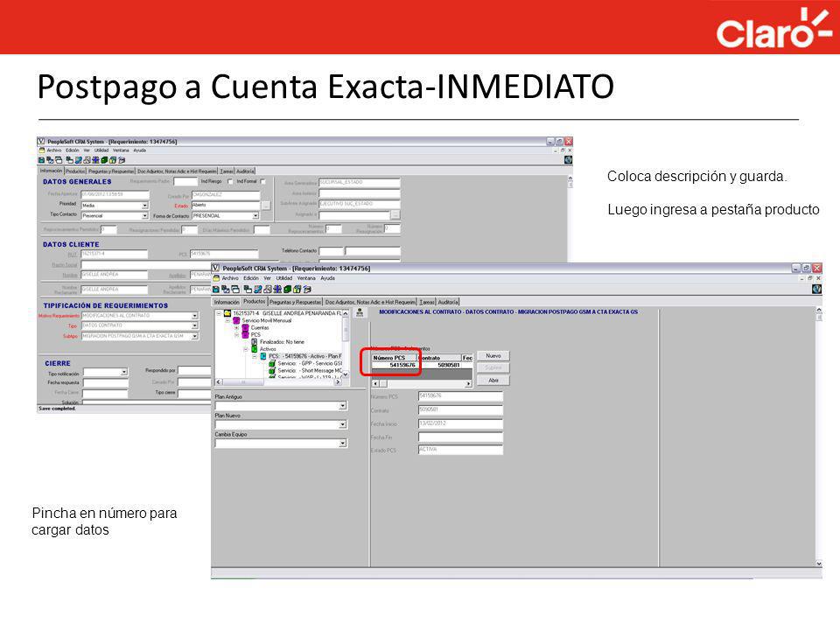Screen dimensions: 840x630
Task: Expand the Cuentas tree node
Action: (x=236, y=327)
